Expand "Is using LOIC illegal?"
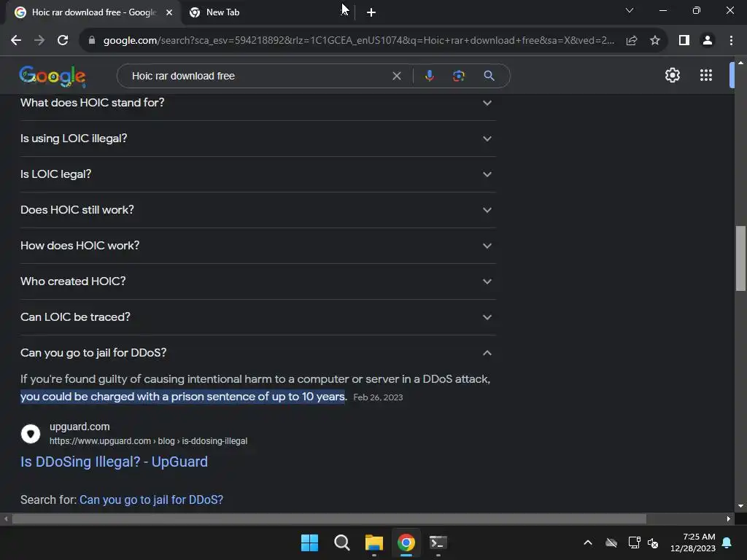747x560 pixels. click(258, 139)
